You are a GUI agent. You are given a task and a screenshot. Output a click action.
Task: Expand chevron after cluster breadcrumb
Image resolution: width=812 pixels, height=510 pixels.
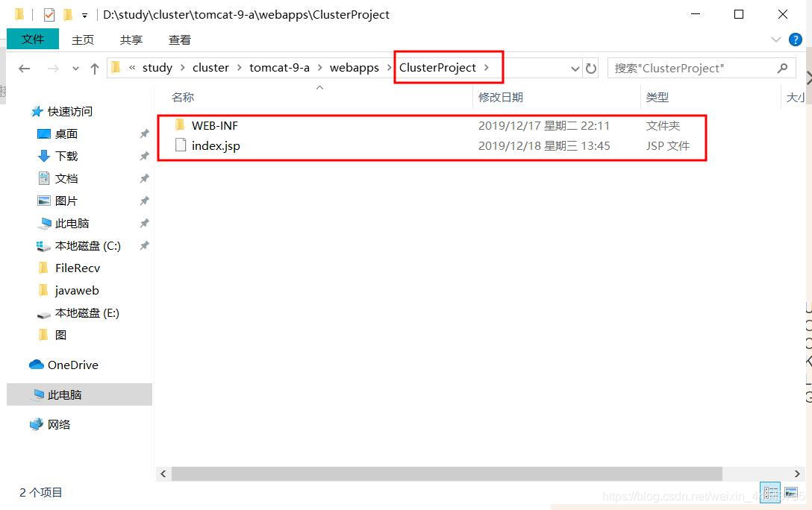(x=240, y=68)
